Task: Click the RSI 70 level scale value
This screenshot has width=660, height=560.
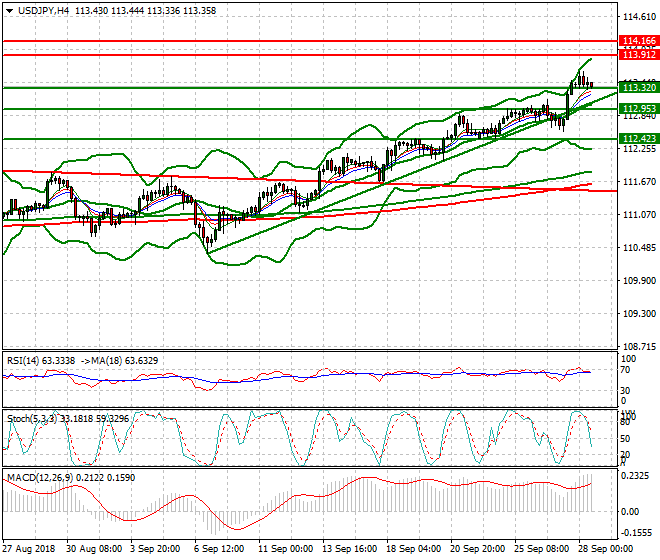Action: pyautogui.click(x=625, y=370)
